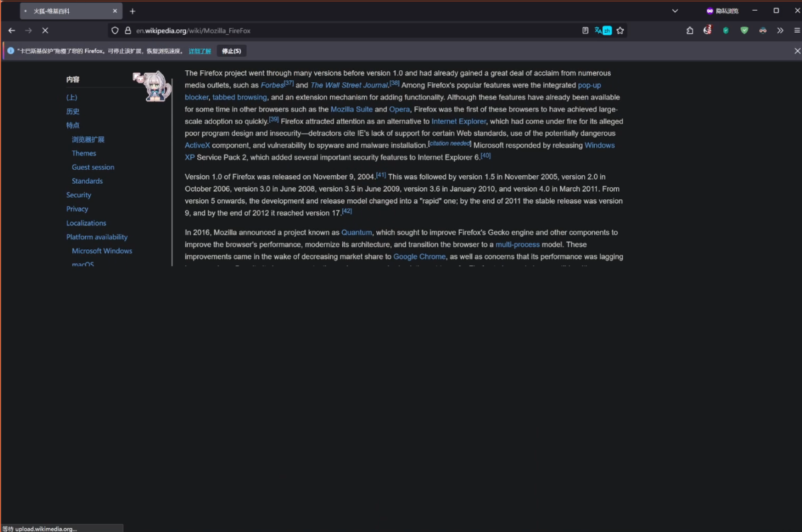Click citation reference [38]

point(394,83)
